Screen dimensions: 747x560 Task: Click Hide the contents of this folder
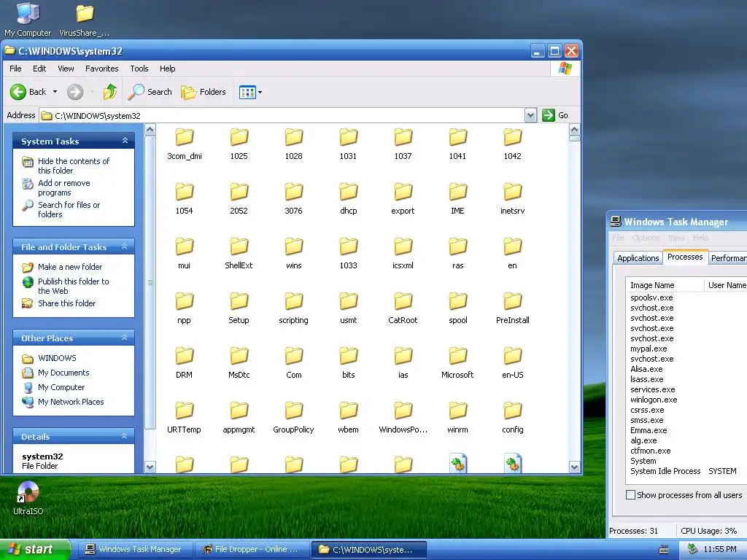coord(74,166)
